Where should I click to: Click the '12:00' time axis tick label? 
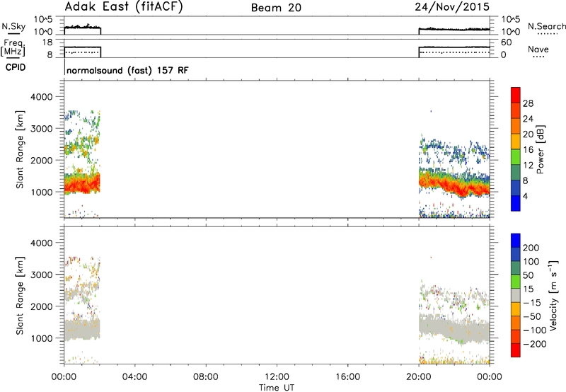point(277,377)
